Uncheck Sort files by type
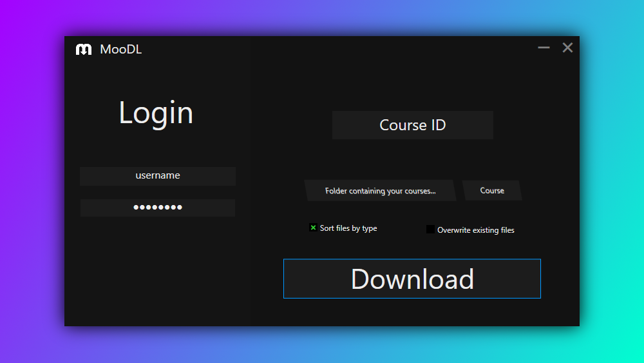Screen dimensions: 644x363 (313, 228)
